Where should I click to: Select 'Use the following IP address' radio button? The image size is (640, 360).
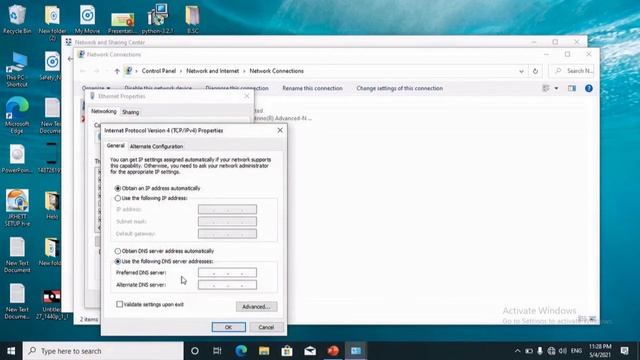point(118,198)
